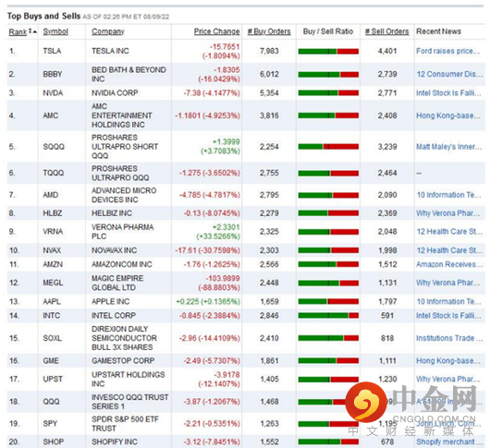Open 'Ford raises price...' news link
Image resolution: width=490 pixels, height=448 pixels.
coord(447,51)
